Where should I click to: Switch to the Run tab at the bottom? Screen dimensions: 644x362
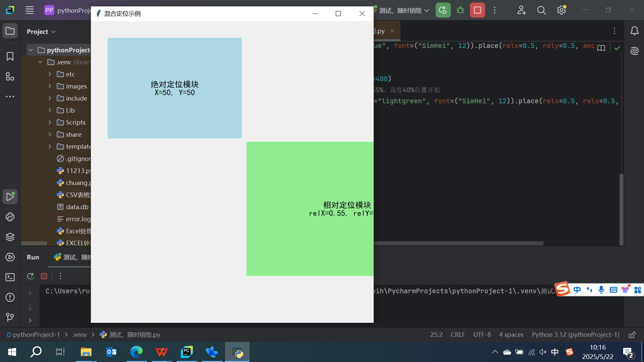(33, 257)
